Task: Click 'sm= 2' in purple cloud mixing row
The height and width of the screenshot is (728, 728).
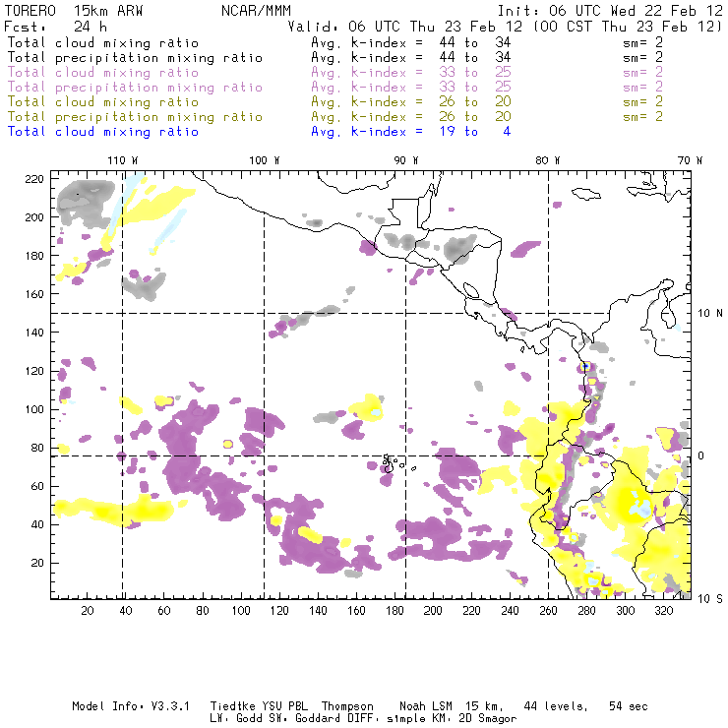Action: pos(642,73)
